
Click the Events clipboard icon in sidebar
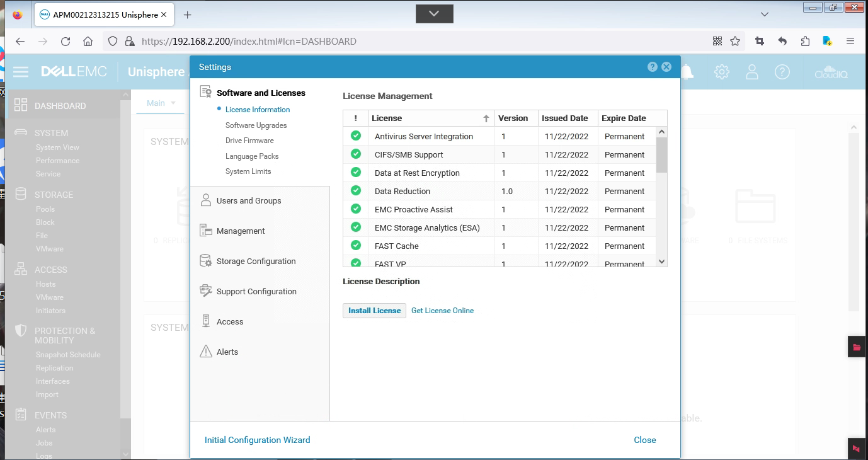click(21, 415)
